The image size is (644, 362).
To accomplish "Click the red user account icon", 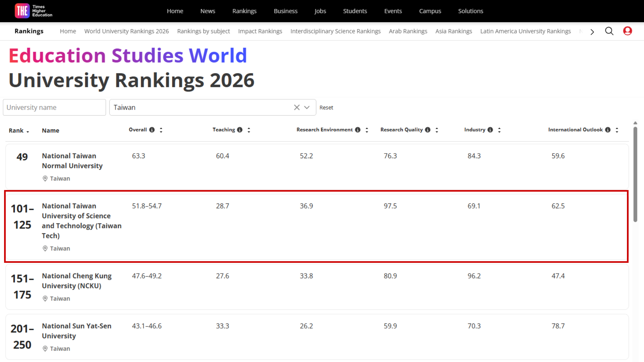I will 627,31.
